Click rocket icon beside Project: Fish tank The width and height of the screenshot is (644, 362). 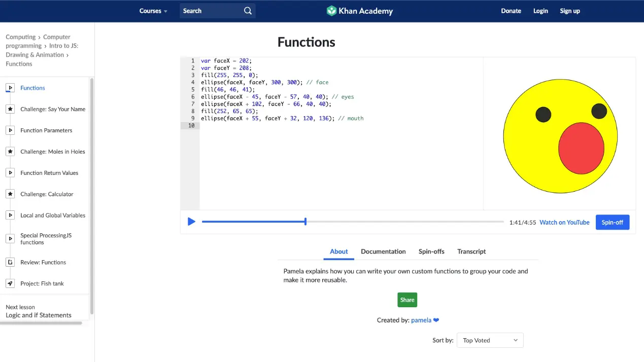[10, 283]
